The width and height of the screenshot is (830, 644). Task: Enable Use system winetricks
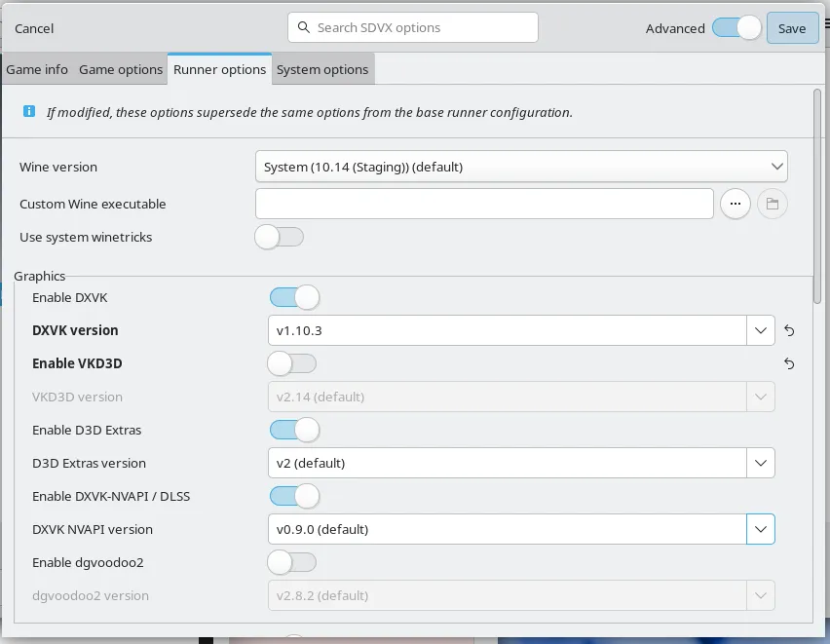click(280, 237)
